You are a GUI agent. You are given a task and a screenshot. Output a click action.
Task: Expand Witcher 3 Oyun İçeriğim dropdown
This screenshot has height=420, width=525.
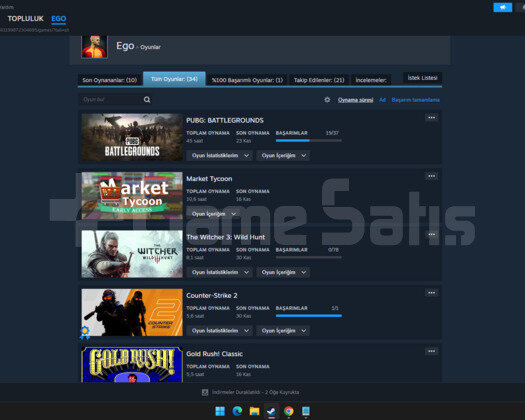pyautogui.click(x=283, y=272)
